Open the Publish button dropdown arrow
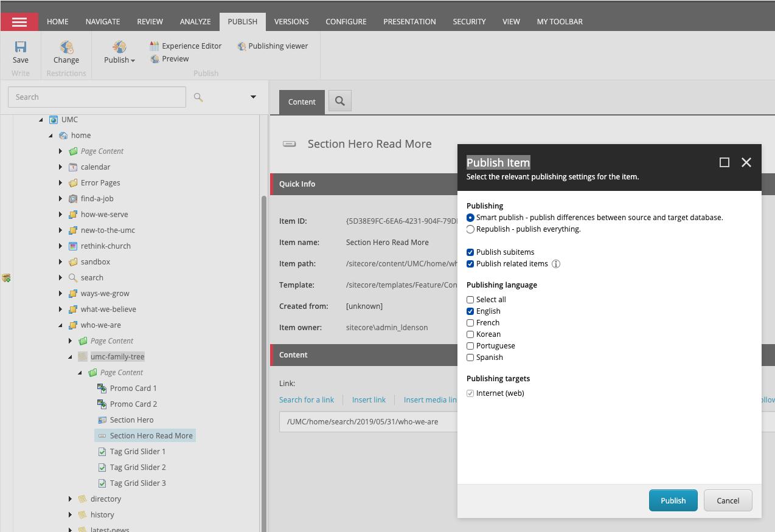 (x=133, y=60)
